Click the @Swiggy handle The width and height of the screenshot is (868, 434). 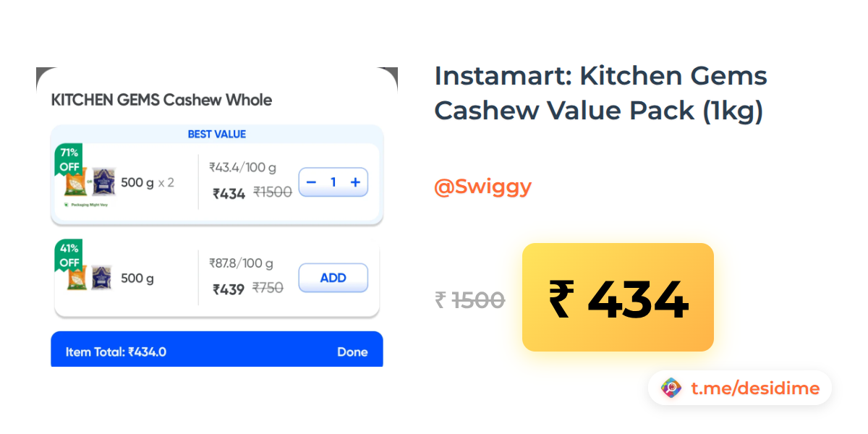point(482,187)
